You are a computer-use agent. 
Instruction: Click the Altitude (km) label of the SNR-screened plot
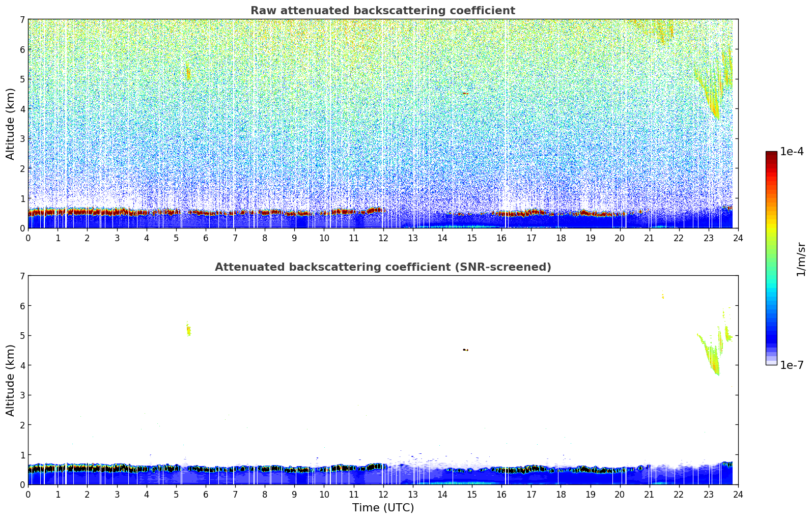pyautogui.click(x=11, y=380)
